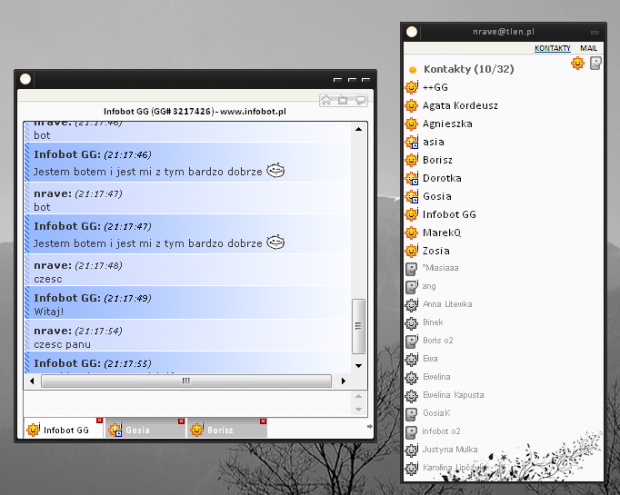This screenshot has height=495, width=620.
Task: Click the round orb in nrave@tlen.pl title bar
Action: pos(412,32)
